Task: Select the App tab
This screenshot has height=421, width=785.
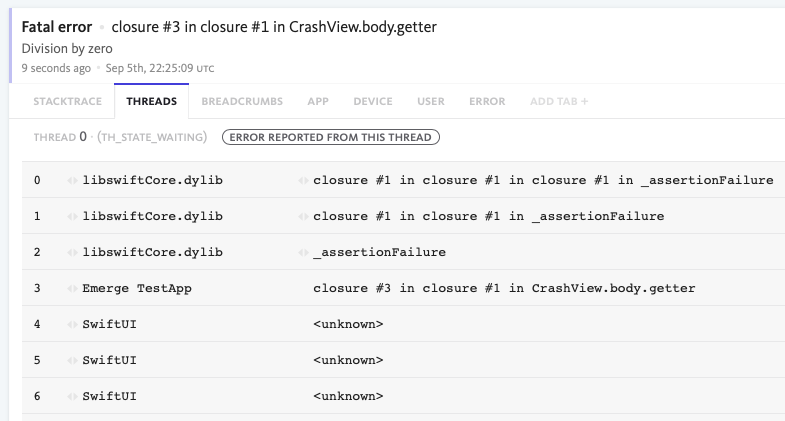Action: pyautogui.click(x=318, y=101)
